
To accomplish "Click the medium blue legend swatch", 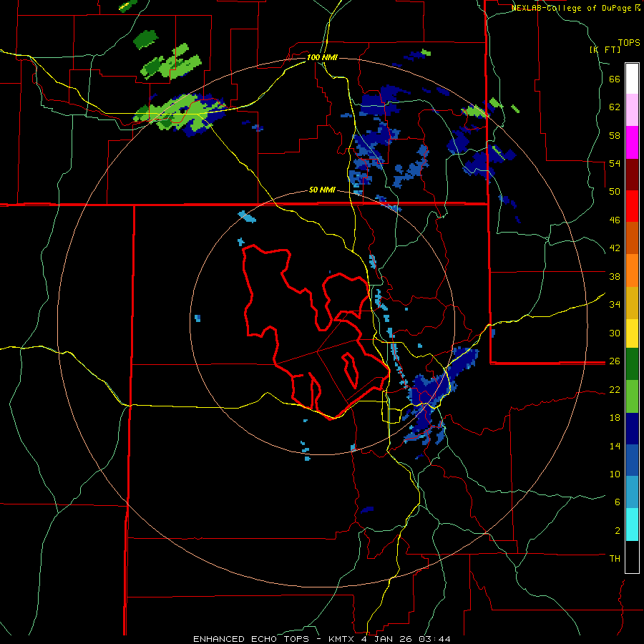I will click(632, 460).
